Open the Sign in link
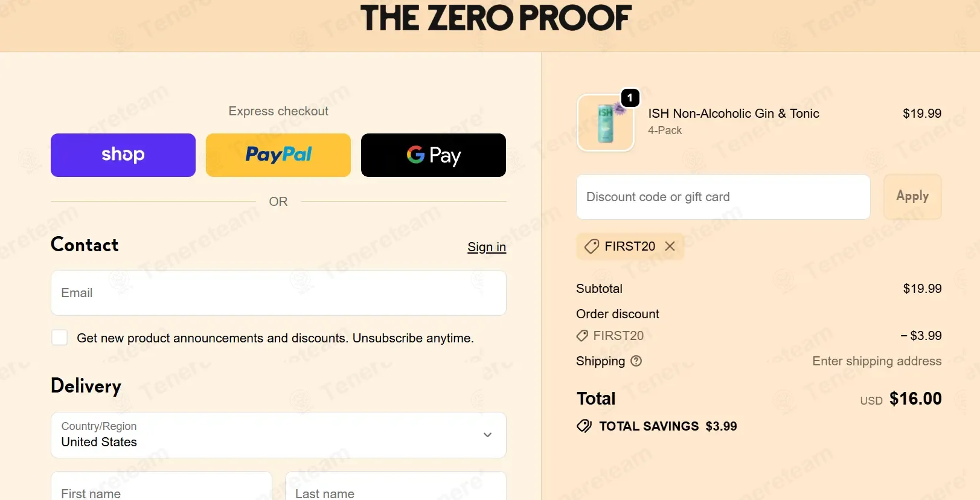This screenshot has height=500, width=980. [487, 247]
